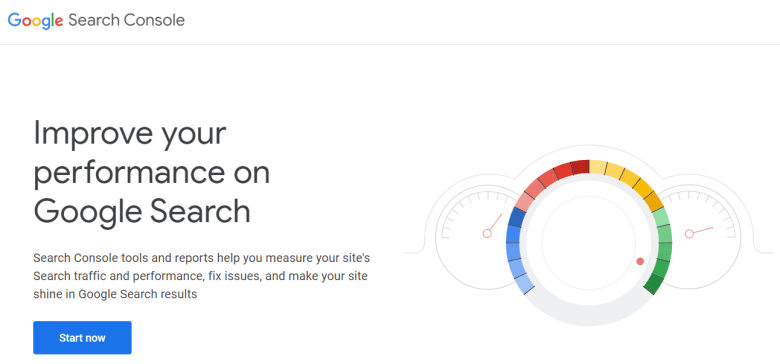Image resolution: width=780 pixels, height=364 pixels.
Task: Click the grey bottom arc of the dial
Action: click(x=589, y=311)
